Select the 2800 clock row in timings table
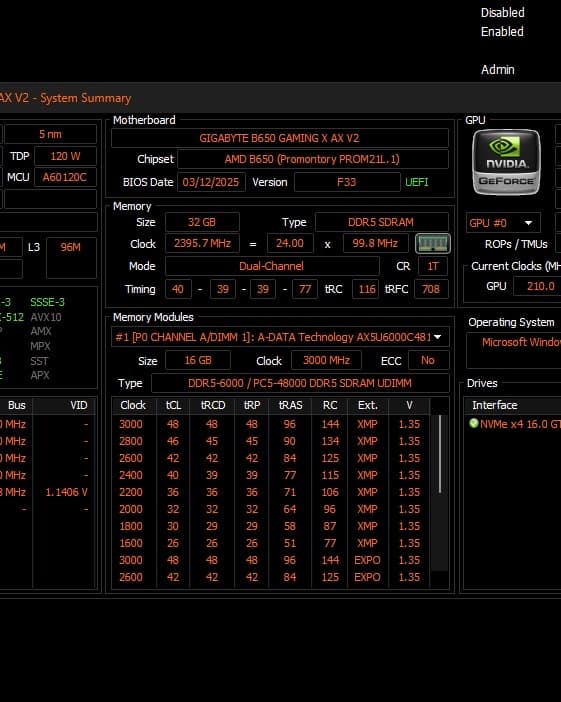 [270, 441]
